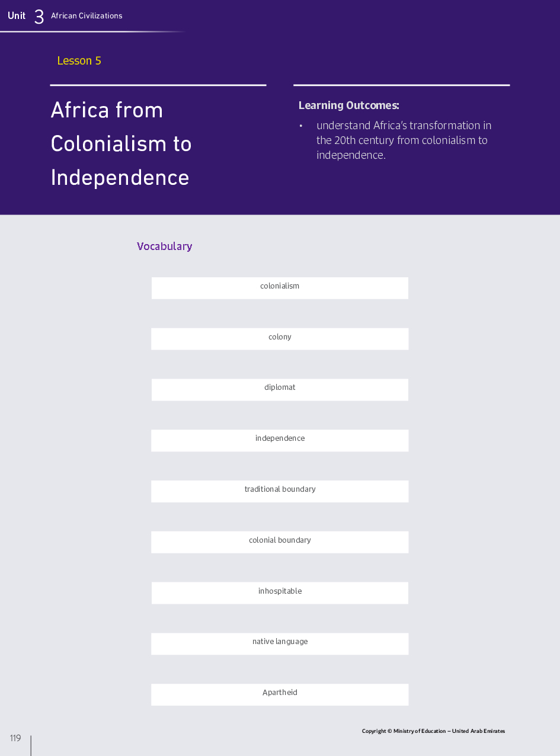The height and width of the screenshot is (756, 560).
Task: Select the colony vocabulary box
Action: pyautogui.click(x=280, y=339)
